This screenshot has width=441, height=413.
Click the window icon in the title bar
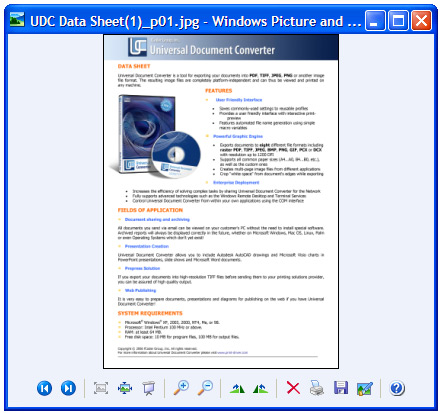coord(17,20)
